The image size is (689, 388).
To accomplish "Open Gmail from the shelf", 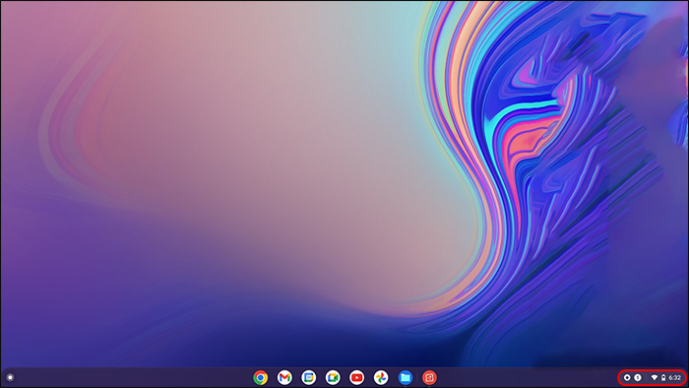I will point(285,377).
